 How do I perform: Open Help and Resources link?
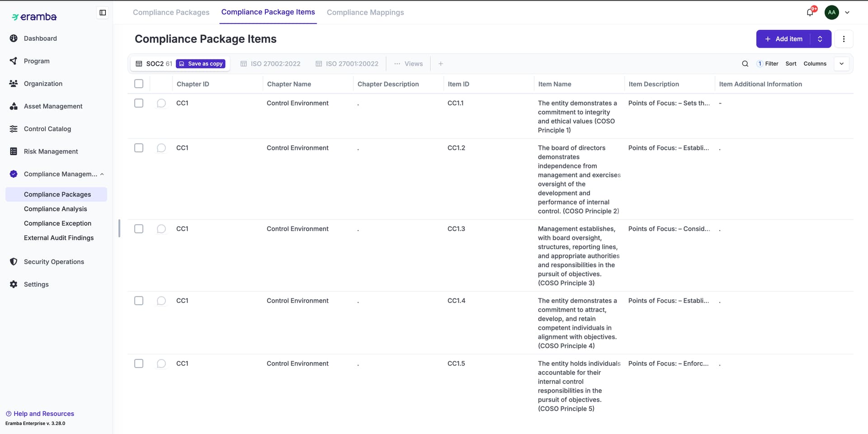click(43, 414)
